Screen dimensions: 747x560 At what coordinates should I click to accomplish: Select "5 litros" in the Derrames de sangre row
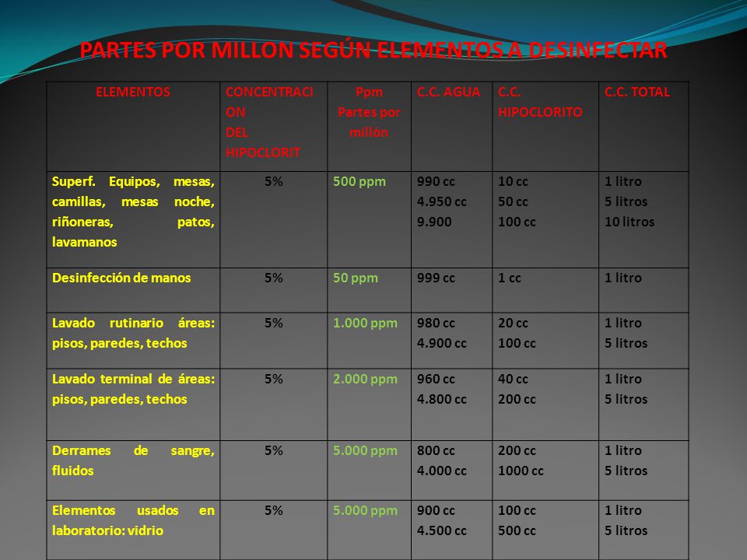626,471
